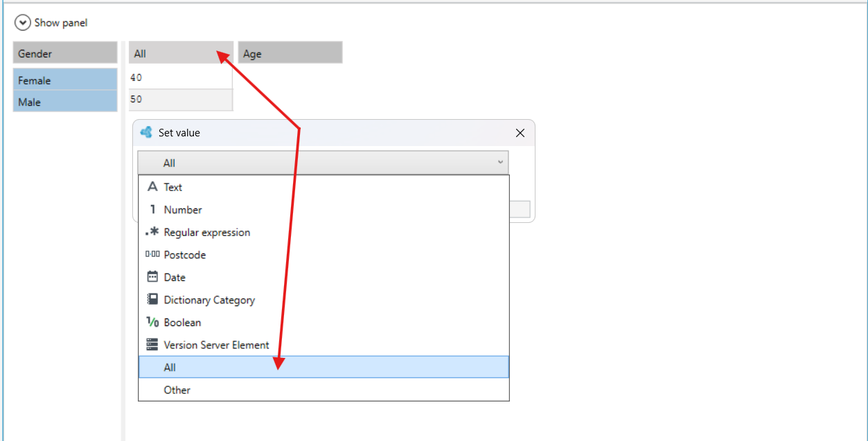The image size is (868, 441).
Task: Select the Postcode option
Action: point(324,255)
